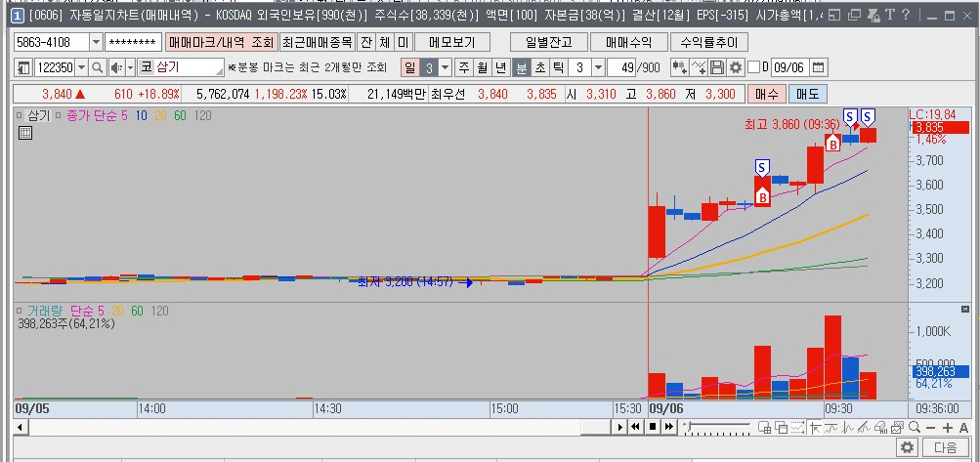This screenshot has height=462, width=980.
Task: Click the chart play button
Action: 620,427
